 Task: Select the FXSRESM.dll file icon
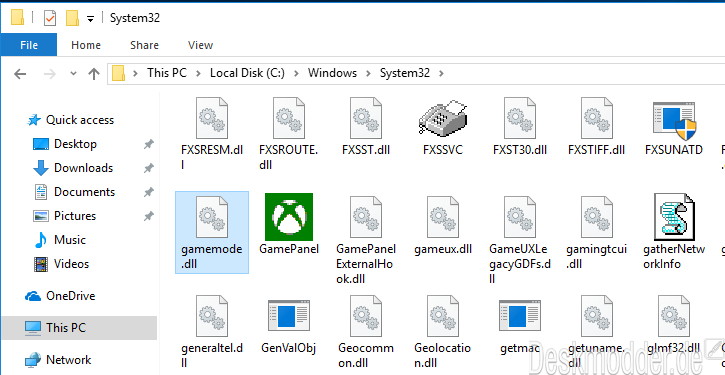tap(212, 118)
